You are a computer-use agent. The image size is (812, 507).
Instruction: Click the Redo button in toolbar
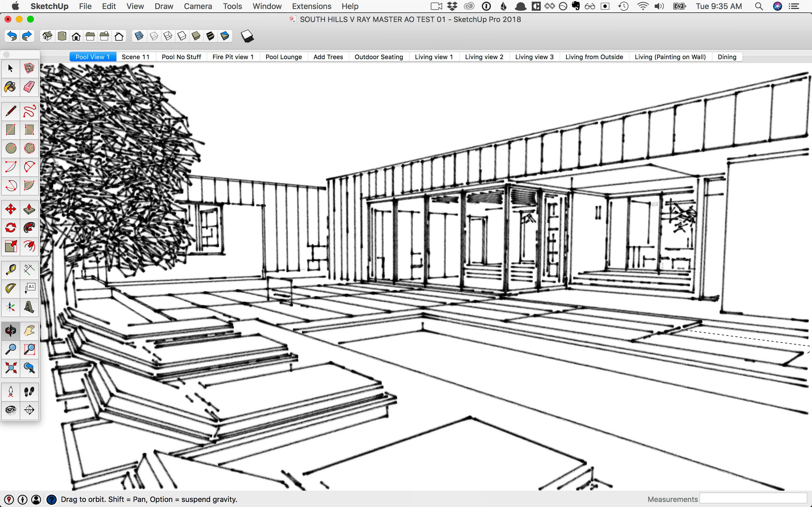click(26, 36)
